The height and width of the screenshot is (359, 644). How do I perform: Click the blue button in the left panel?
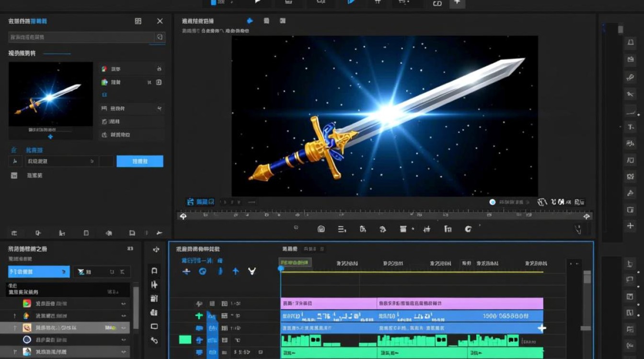(x=140, y=161)
